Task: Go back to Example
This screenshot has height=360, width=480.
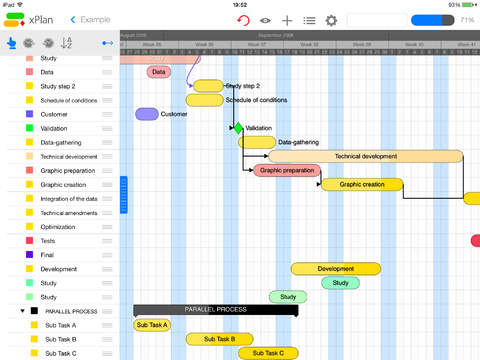Action: pos(90,20)
